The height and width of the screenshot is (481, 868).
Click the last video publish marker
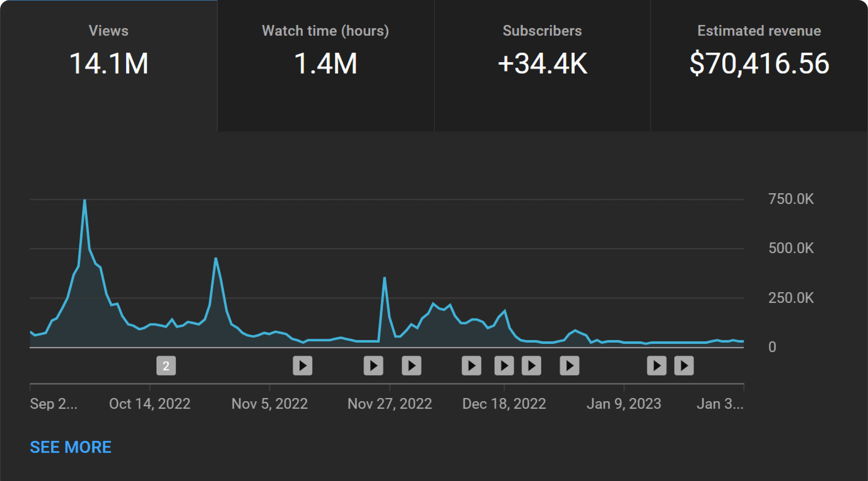click(684, 366)
